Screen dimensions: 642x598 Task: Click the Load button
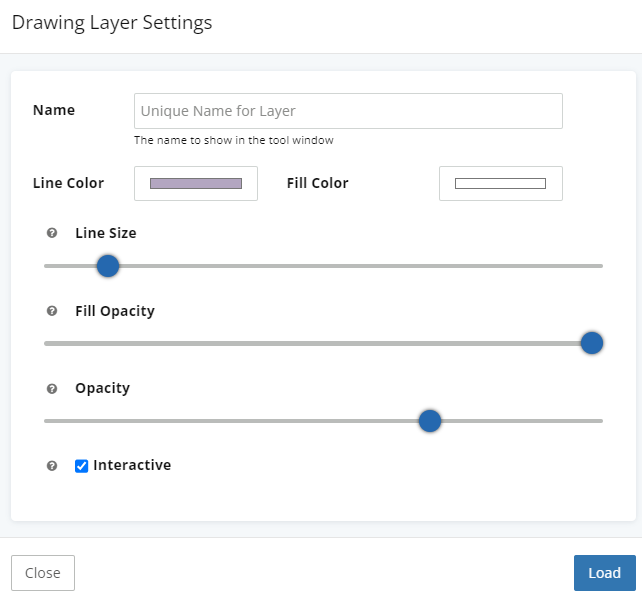(x=604, y=573)
